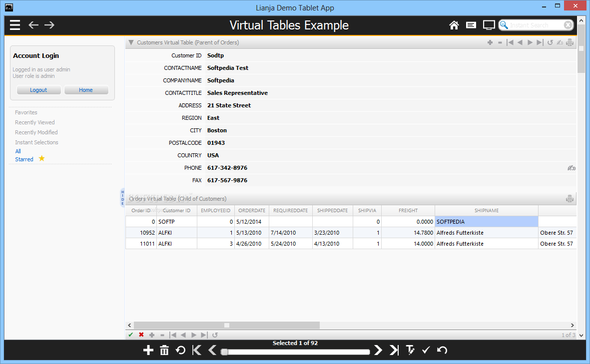
Task: Go to previous customer record in section header
Action: coord(520,42)
